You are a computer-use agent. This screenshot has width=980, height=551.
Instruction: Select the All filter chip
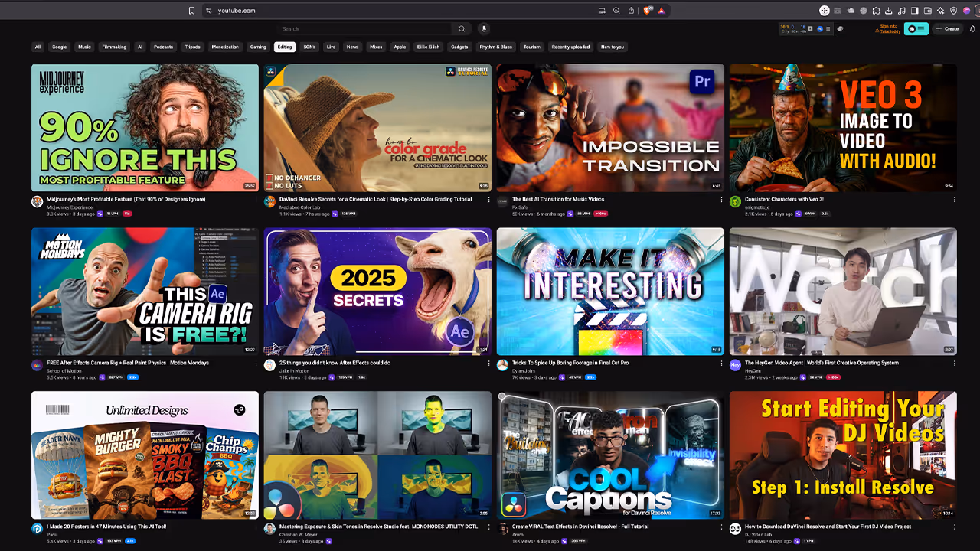coord(38,47)
